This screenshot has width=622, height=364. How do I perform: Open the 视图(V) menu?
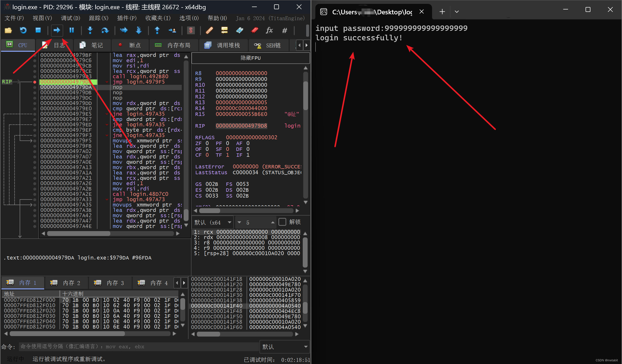pos(42,18)
